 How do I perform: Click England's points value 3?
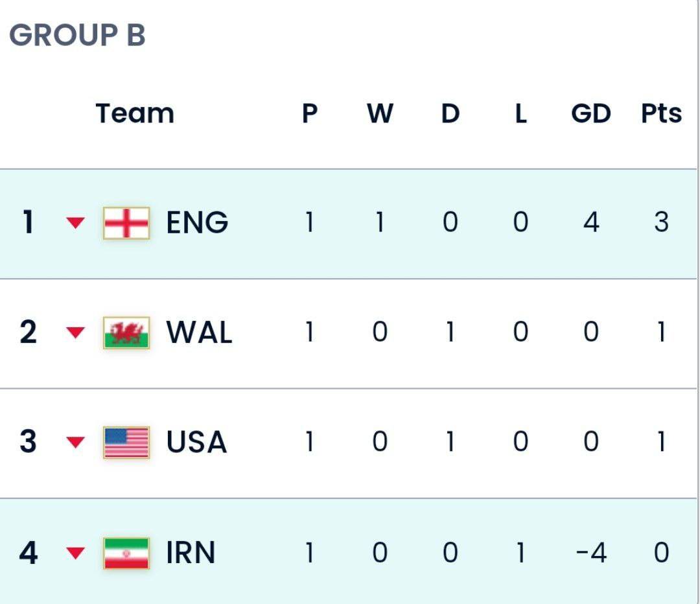[661, 222]
